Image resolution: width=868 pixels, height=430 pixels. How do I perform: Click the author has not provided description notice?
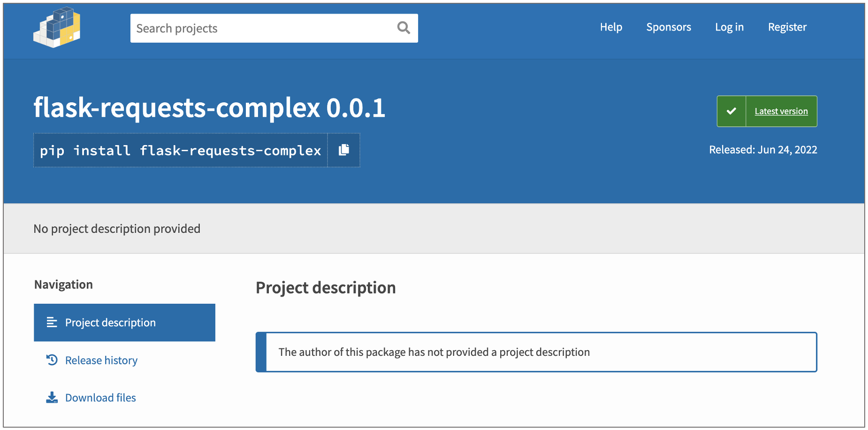434,352
